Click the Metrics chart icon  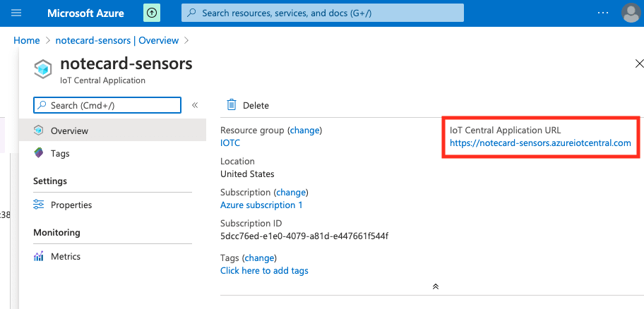(39, 257)
